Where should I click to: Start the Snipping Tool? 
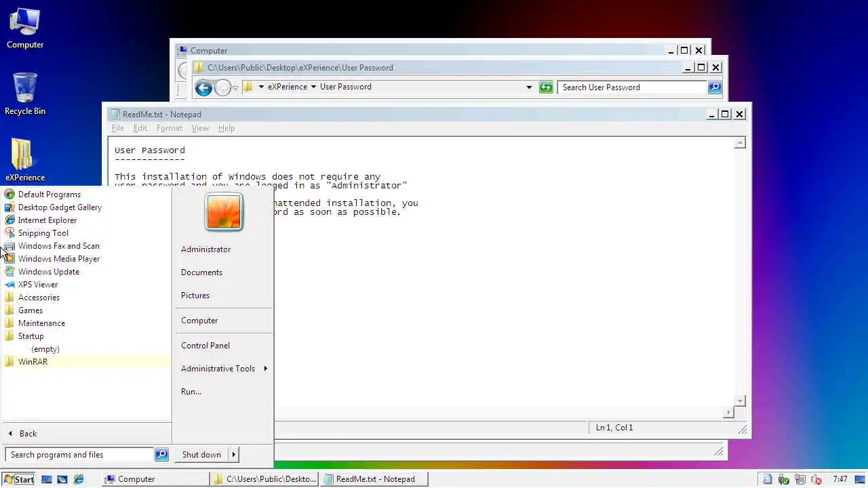pyautogui.click(x=43, y=233)
